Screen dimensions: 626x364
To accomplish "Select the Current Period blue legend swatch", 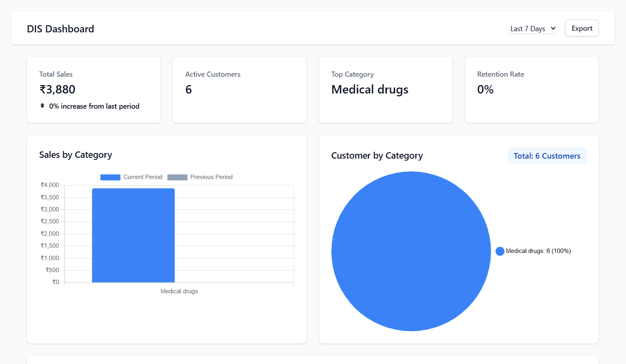I will (110, 177).
